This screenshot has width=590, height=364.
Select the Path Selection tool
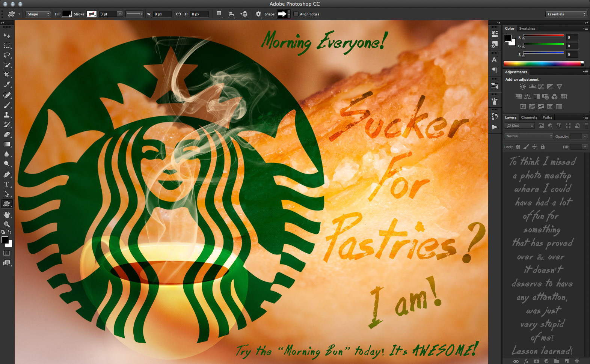[x=7, y=194]
